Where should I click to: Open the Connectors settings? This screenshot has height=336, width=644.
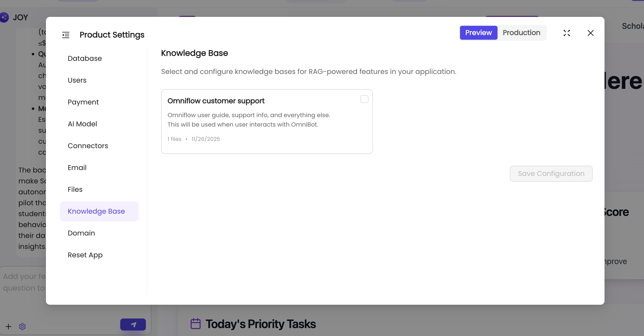88,146
